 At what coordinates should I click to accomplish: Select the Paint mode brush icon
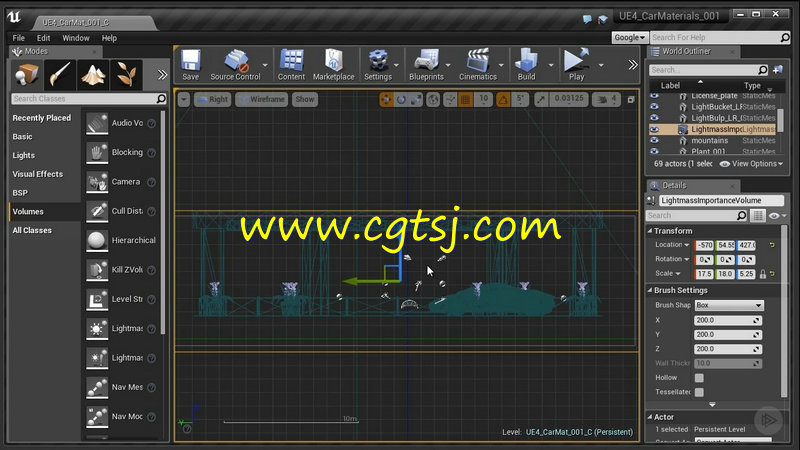pos(60,74)
